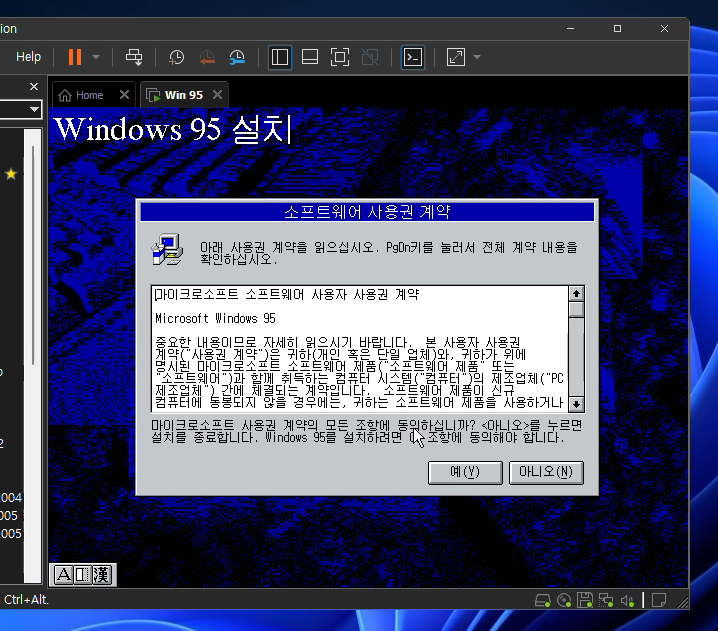This screenshot has width=718, height=631.
Task: Click the 'Microsoft Windows 95' license line
Action: [215, 318]
